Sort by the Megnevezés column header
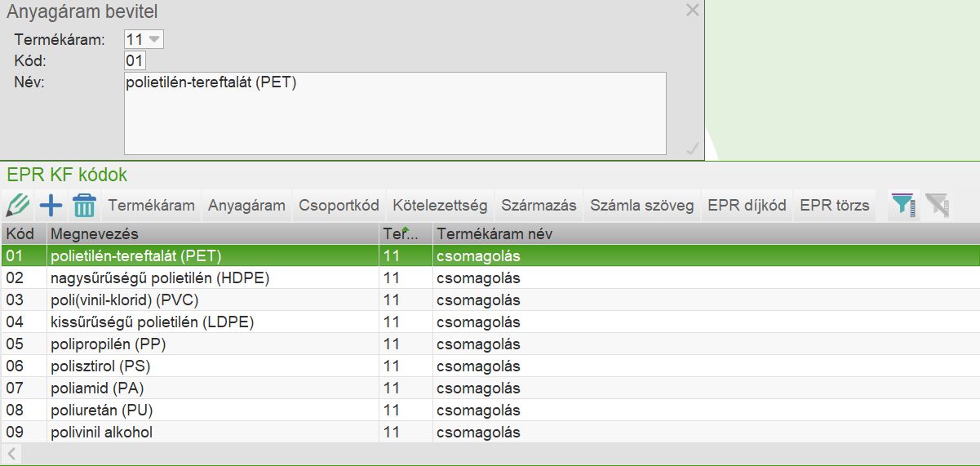 pos(212,234)
